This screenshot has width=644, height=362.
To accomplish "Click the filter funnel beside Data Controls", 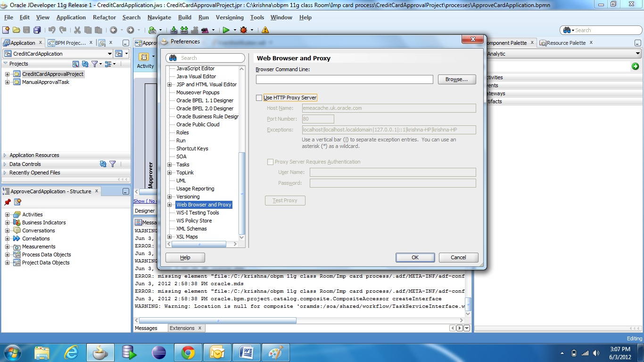I will [113, 164].
